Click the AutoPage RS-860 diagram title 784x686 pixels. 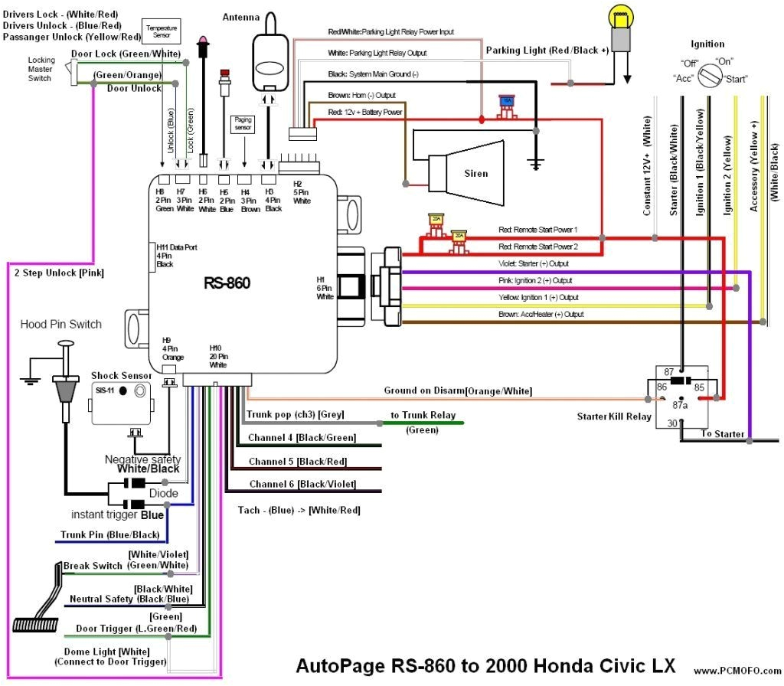[486, 666]
